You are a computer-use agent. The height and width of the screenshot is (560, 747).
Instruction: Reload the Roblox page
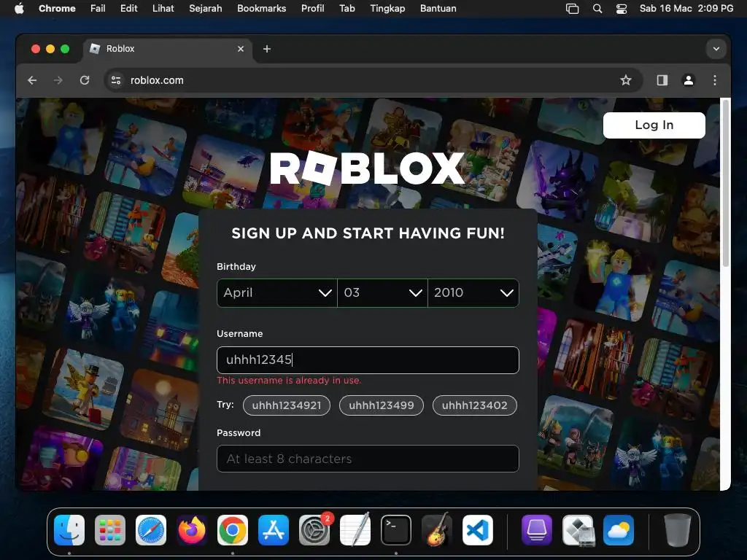tap(85, 80)
